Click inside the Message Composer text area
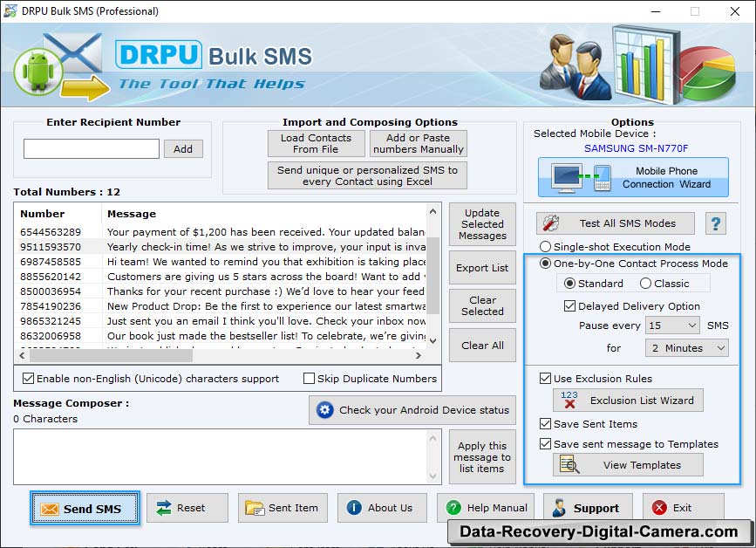 pyautogui.click(x=221, y=456)
